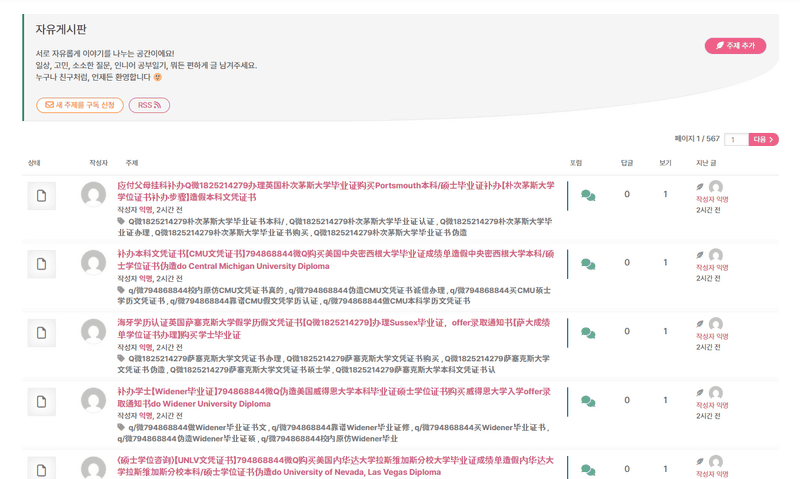Click 익명 author link under Portsmouth topic
The image size is (800, 479).
click(146, 210)
